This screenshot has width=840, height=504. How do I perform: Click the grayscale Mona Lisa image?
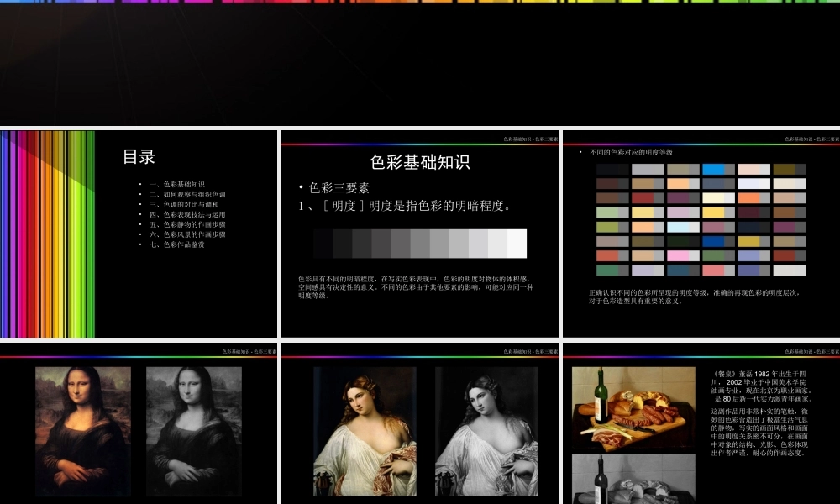[x=194, y=431]
